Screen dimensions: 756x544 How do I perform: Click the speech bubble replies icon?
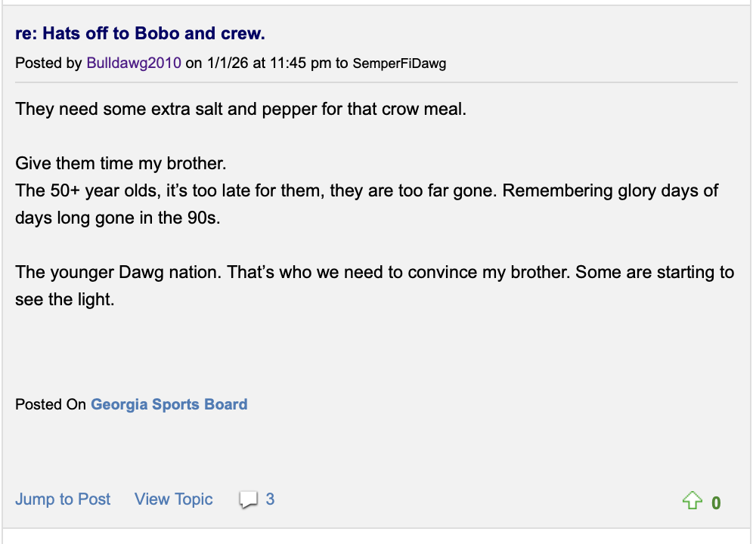249,499
